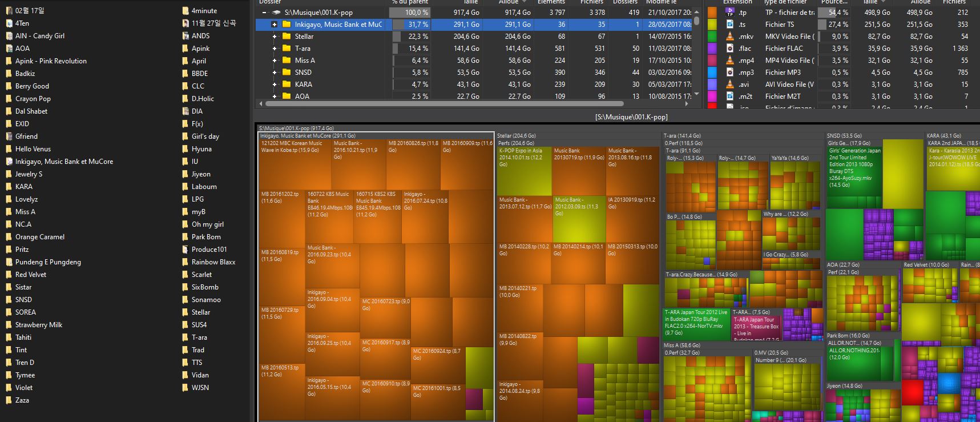Click the custom icon of the ANDS folder
980x422 pixels.
click(x=185, y=36)
